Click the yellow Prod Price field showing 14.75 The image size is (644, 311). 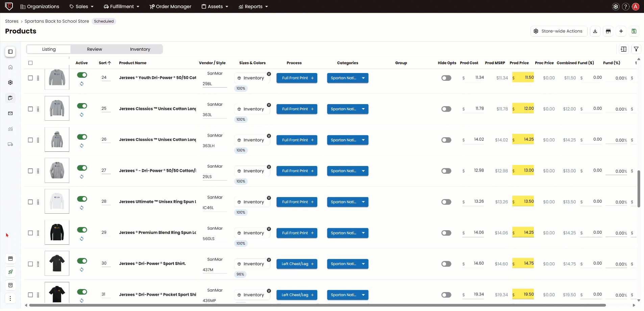tap(523, 264)
